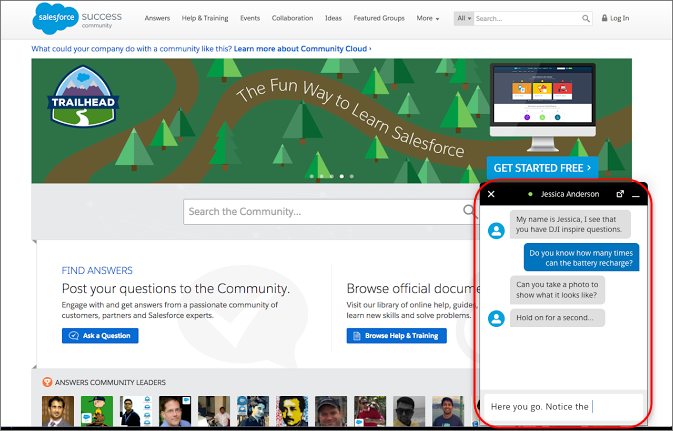The height and width of the screenshot is (431, 673).
Task: Expand the More navigation menu
Action: (x=427, y=18)
